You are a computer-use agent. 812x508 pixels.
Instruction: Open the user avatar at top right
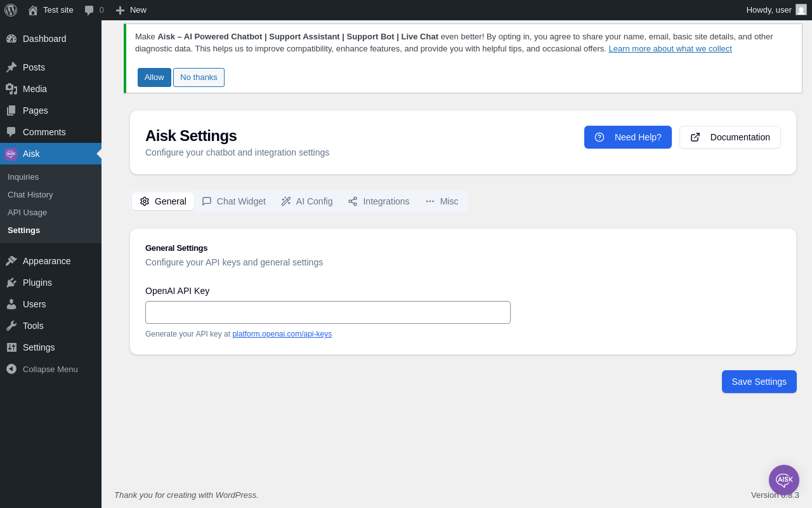pos(801,10)
